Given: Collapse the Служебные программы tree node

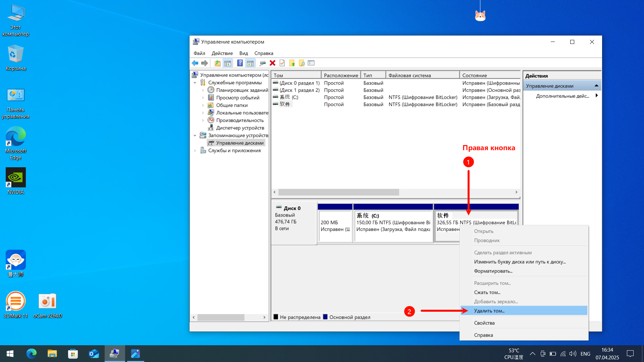Looking at the screenshot, I should point(195,83).
